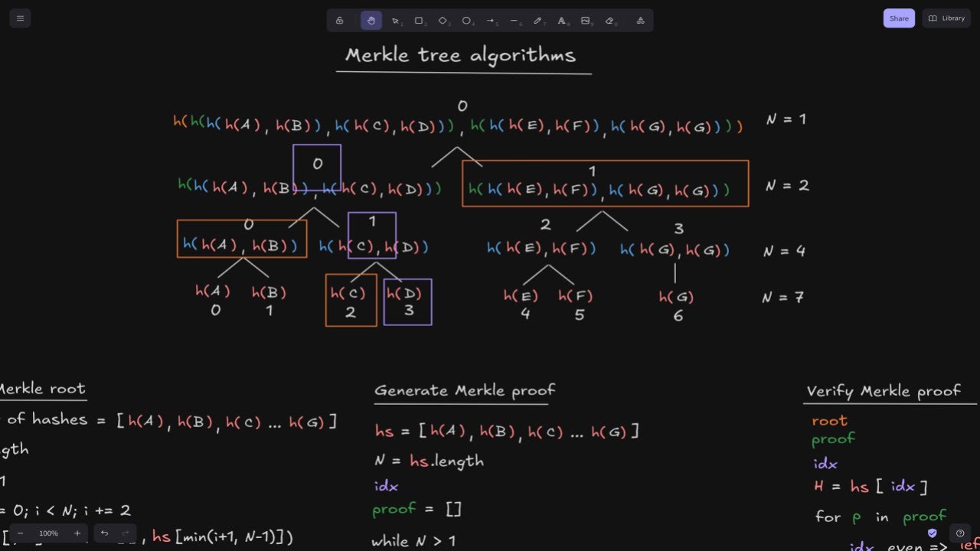Select the Diamond shape tool

(443, 21)
